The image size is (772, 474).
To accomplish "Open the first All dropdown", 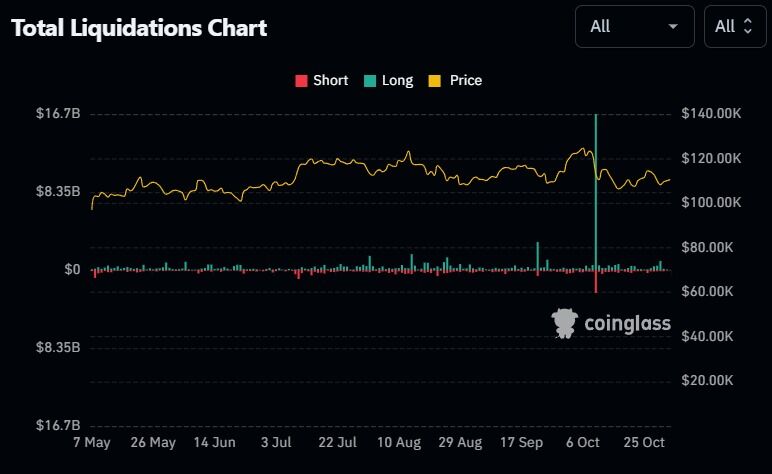I will point(634,26).
